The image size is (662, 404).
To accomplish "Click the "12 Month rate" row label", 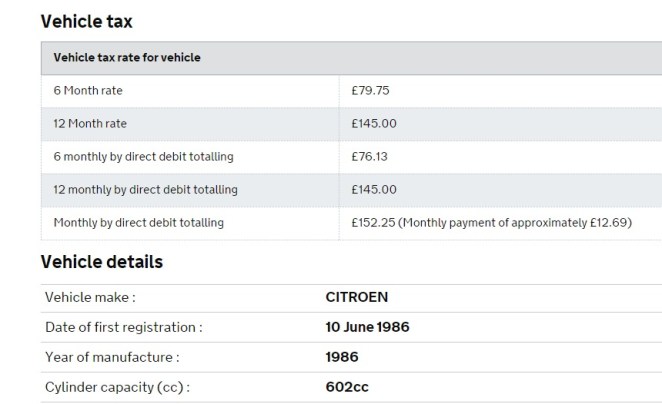I will (91, 124).
